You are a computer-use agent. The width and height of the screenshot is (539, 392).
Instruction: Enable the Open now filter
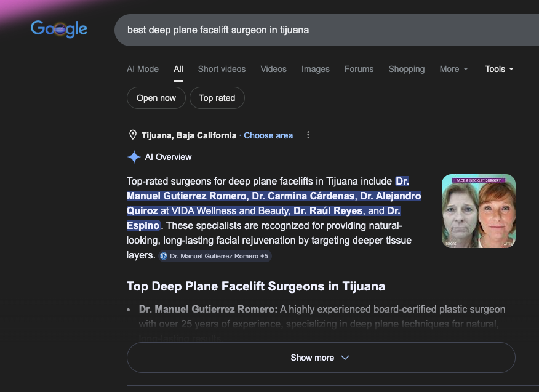[x=156, y=97]
